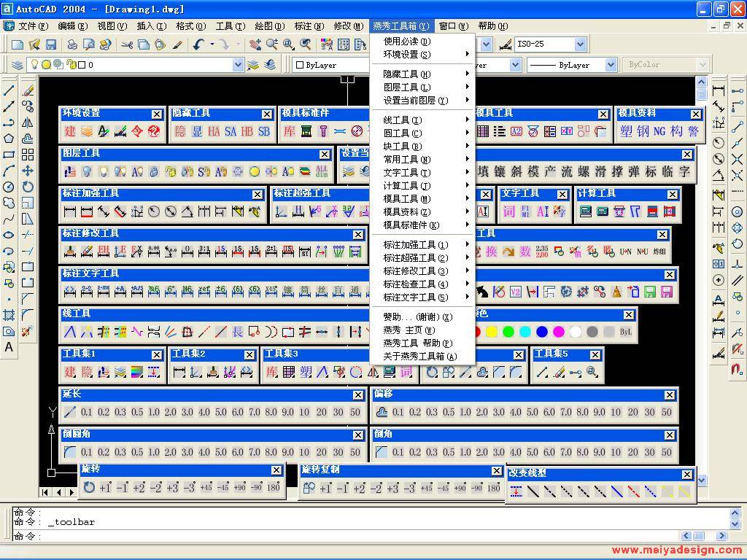Viewport: 747px width, 560px height.
Task: Select the Multiline Text tool
Action: pos(9,347)
